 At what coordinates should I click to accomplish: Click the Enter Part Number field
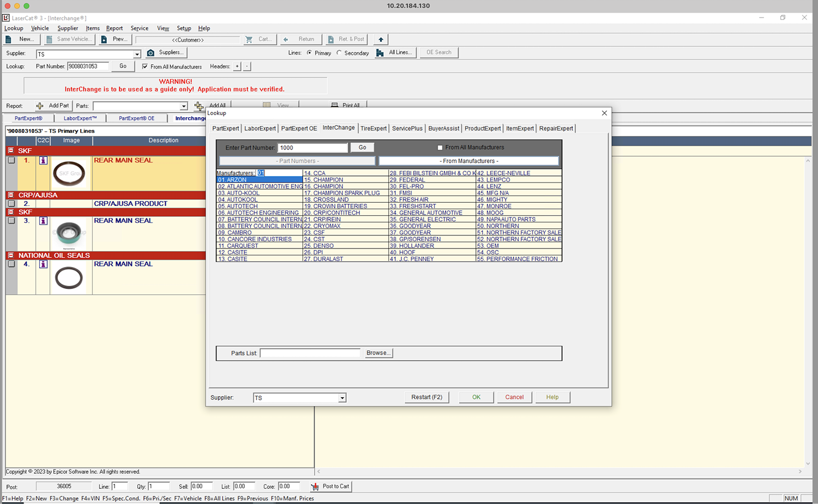[x=312, y=148]
